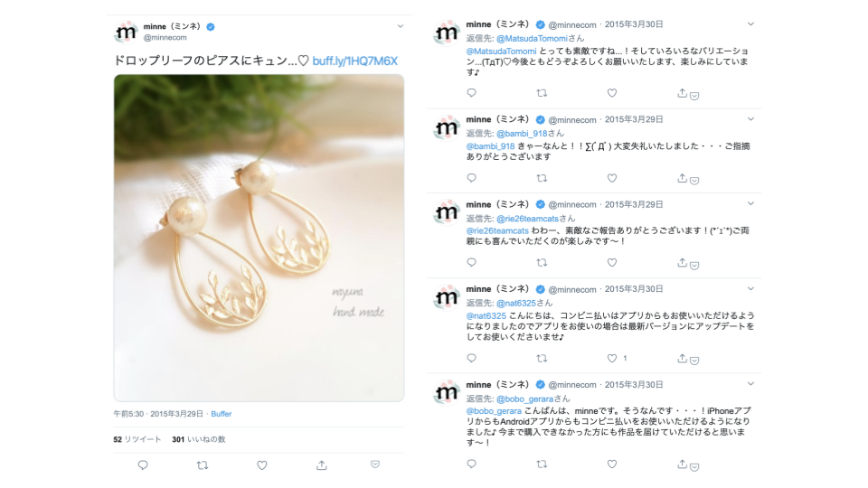Open the earrings photo
Screen dimensions: 868x488
coord(259,238)
